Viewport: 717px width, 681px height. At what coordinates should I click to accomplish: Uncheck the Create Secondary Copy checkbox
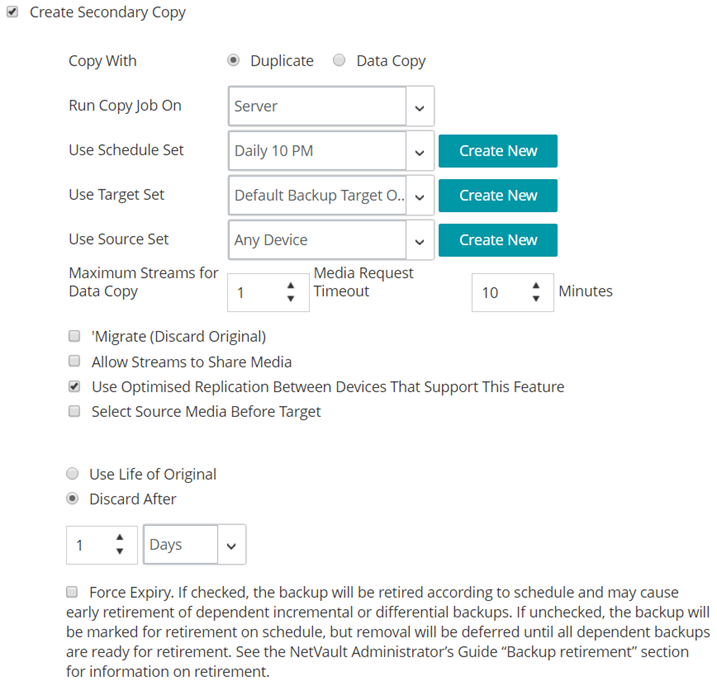coord(13,14)
